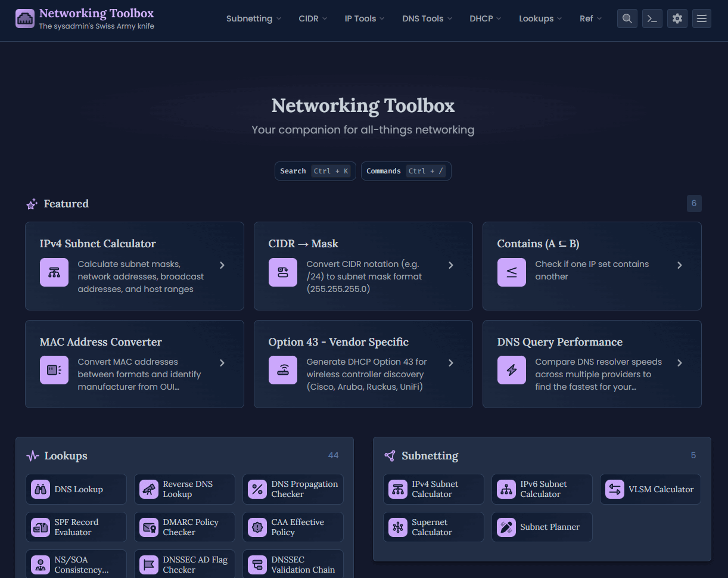Open the hamburger menu icon
The image size is (728, 578).
pos(702,18)
